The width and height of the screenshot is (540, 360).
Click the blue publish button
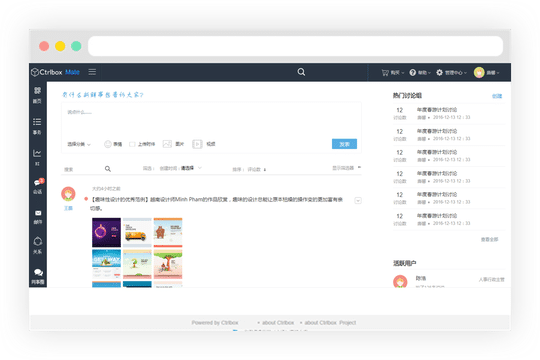(x=344, y=144)
